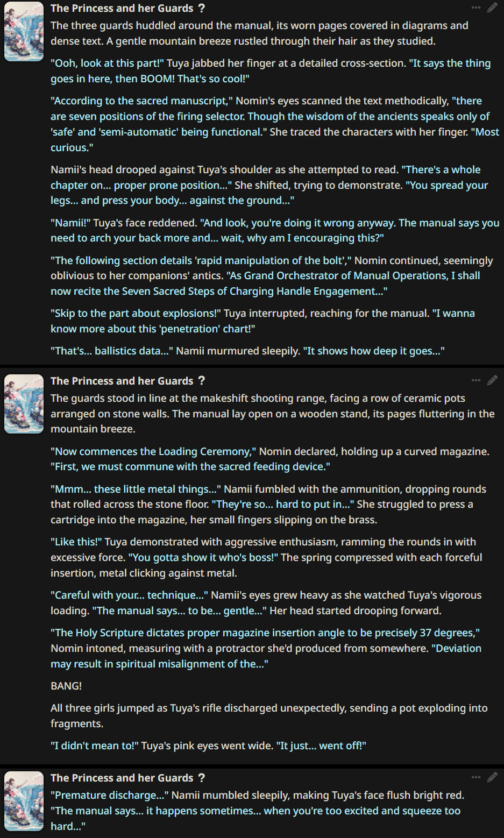The width and height of the screenshot is (504, 838).
Task: Open more options for the manual-studying message
Action: (476, 8)
